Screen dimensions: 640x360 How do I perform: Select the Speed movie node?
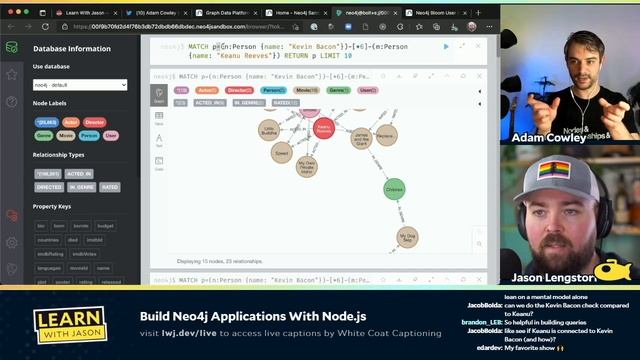click(282, 153)
